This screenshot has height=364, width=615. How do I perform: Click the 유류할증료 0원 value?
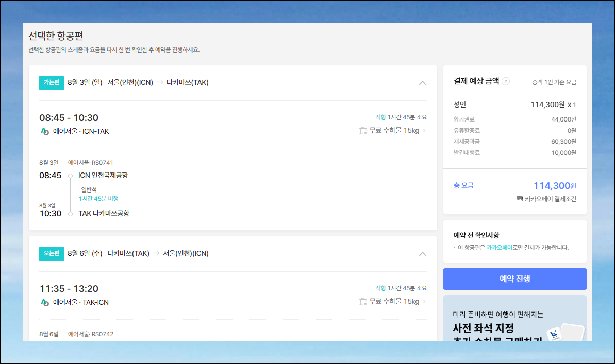[x=572, y=130]
